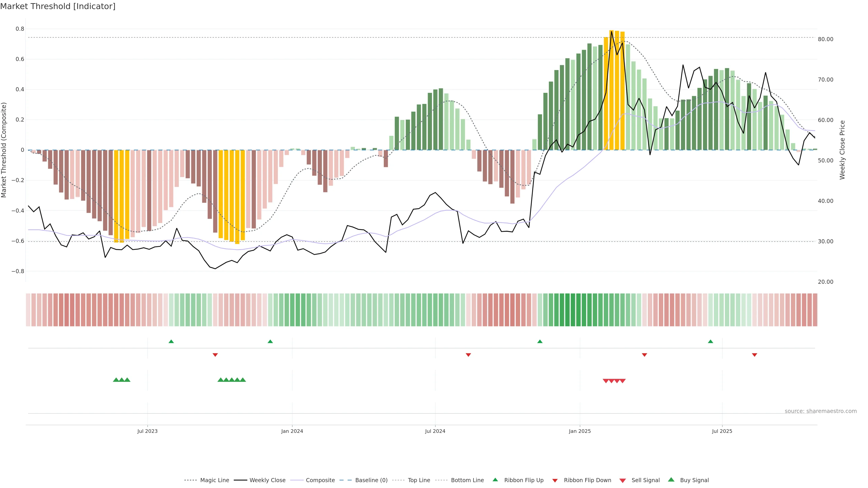Viewport: 868px width, 488px height.
Task: Toggle Bottom Line legend entry
Action: coord(467,480)
